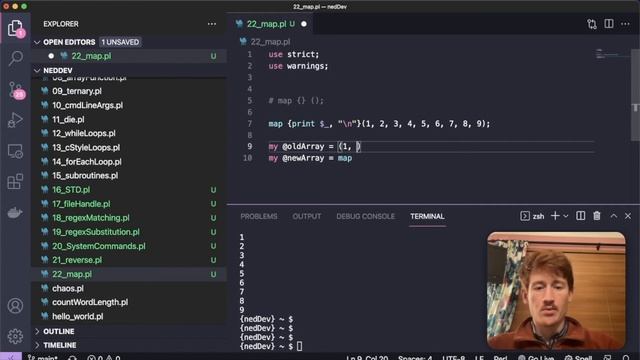Open terminal launch profile dropdown arrow
This screenshot has width=640, height=360.
(566, 216)
